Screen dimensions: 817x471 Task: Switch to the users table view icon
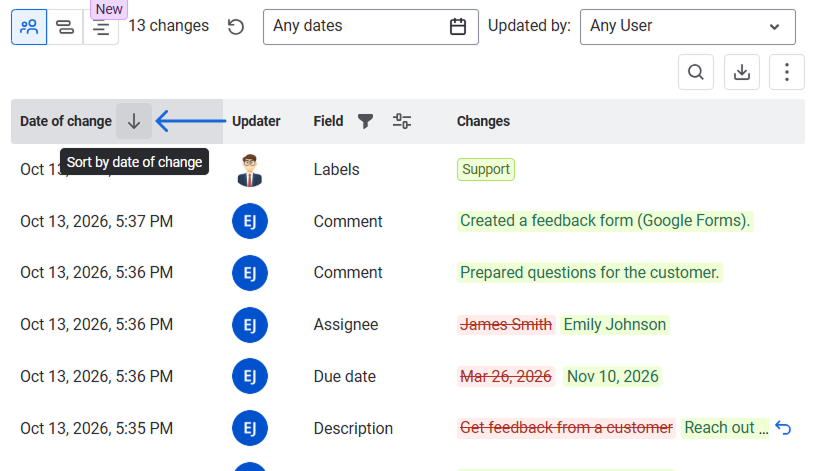29,27
